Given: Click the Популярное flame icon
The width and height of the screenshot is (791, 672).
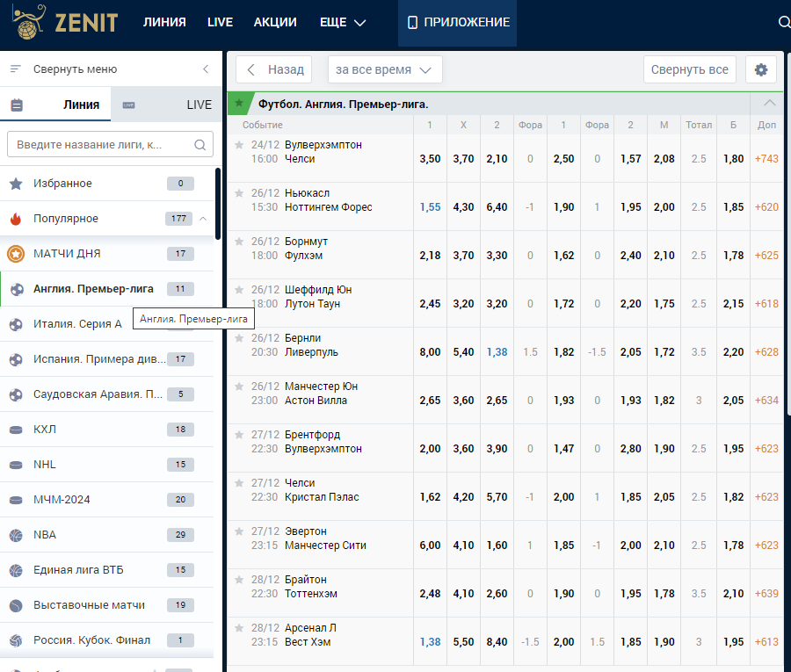Looking at the screenshot, I should (x=16, y=219).
